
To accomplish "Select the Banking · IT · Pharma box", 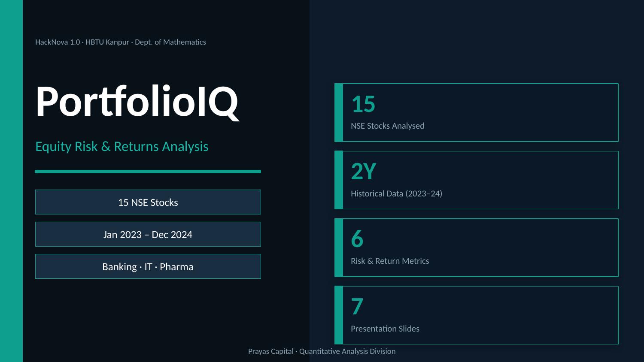I will 148,266.
